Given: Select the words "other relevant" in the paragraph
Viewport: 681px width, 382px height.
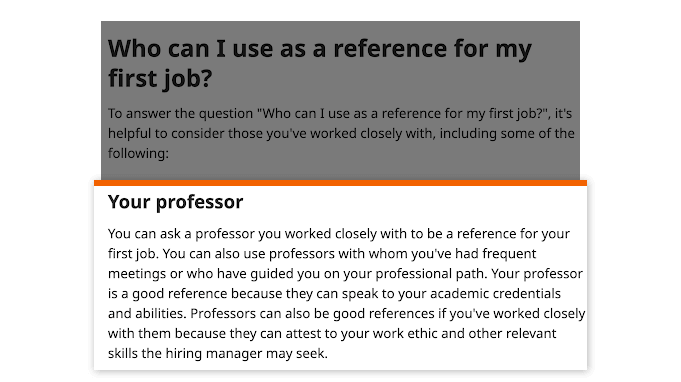Looking at the screenshot, I should [x=514, y=333].
